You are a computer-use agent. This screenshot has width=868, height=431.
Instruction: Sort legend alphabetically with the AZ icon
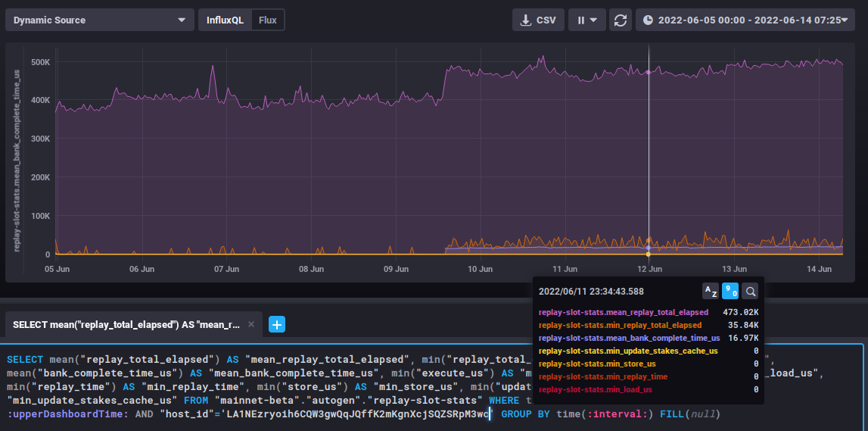(711, 291)
